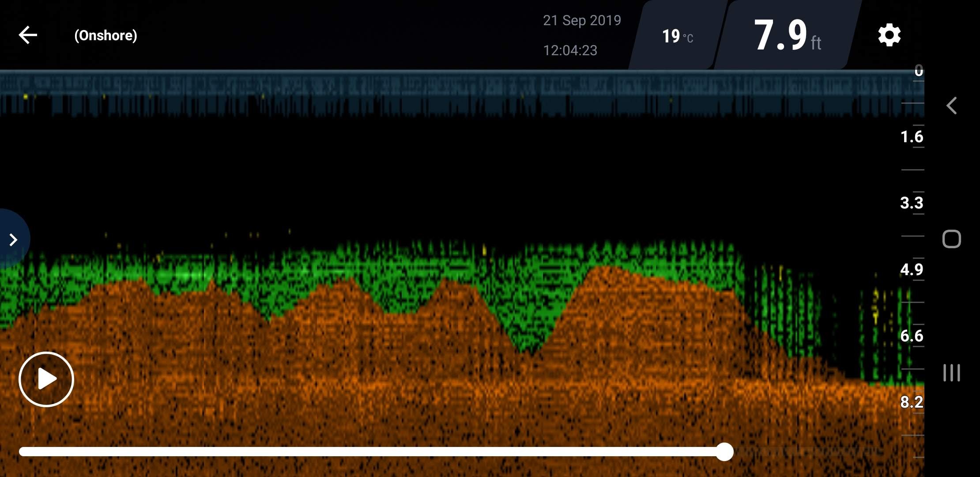This screenshot has height=477, width=980.
Task: Tap the 0 surface depth label
Action: [x=919, y=71]
